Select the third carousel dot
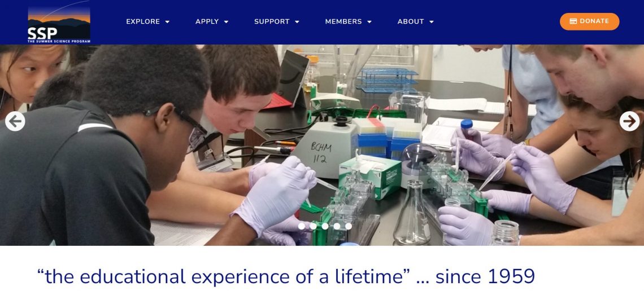 pyautogui.click(x=325, y=226)
